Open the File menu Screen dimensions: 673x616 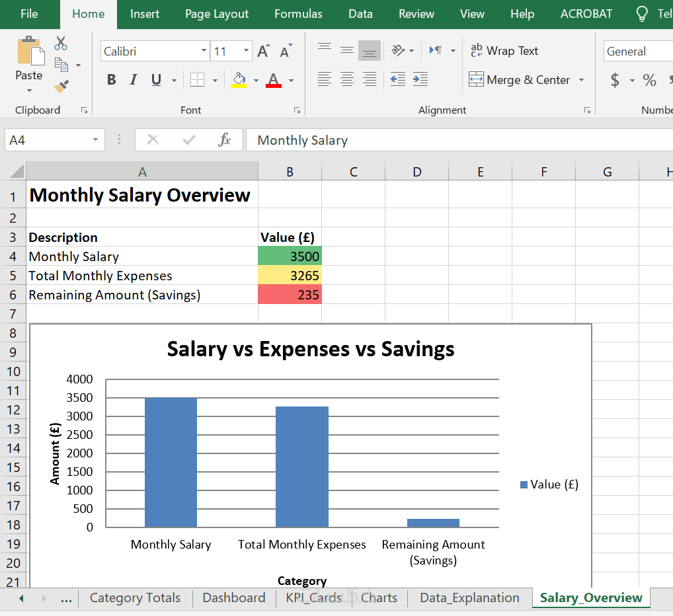29,14
